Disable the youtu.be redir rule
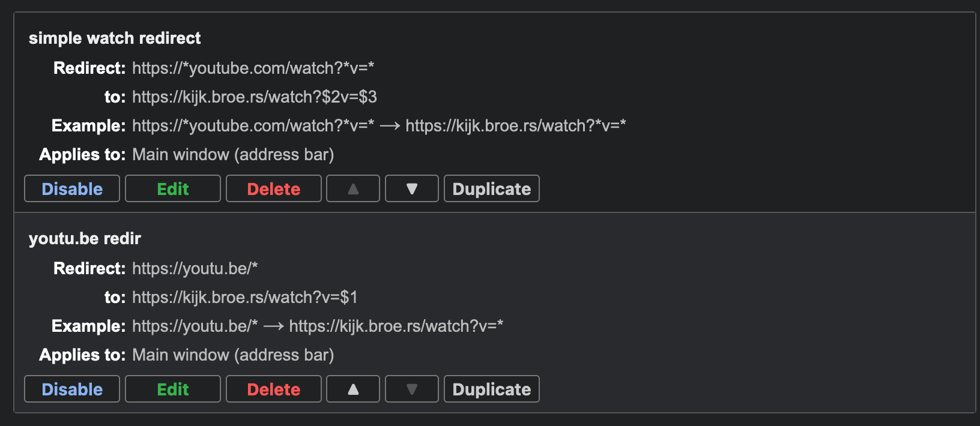This screenshot has height=426, width=980. click(72, 389)
